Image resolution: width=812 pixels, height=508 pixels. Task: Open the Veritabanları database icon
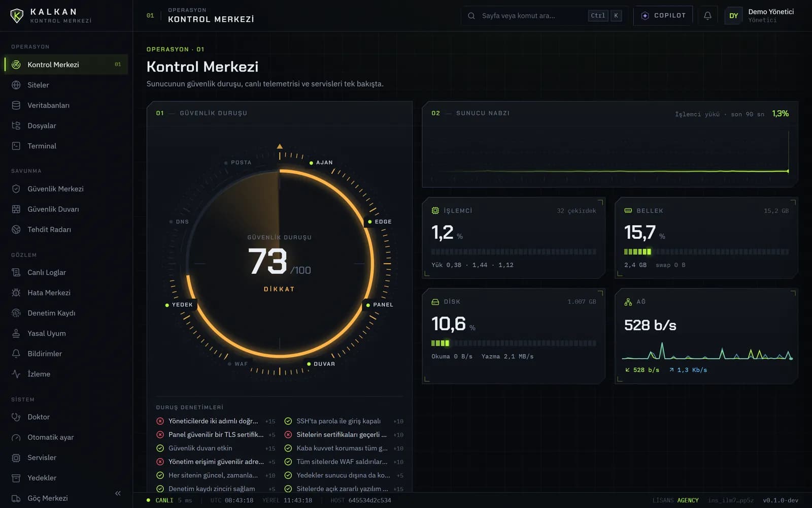pyautogui.click(x=16, y=105)
